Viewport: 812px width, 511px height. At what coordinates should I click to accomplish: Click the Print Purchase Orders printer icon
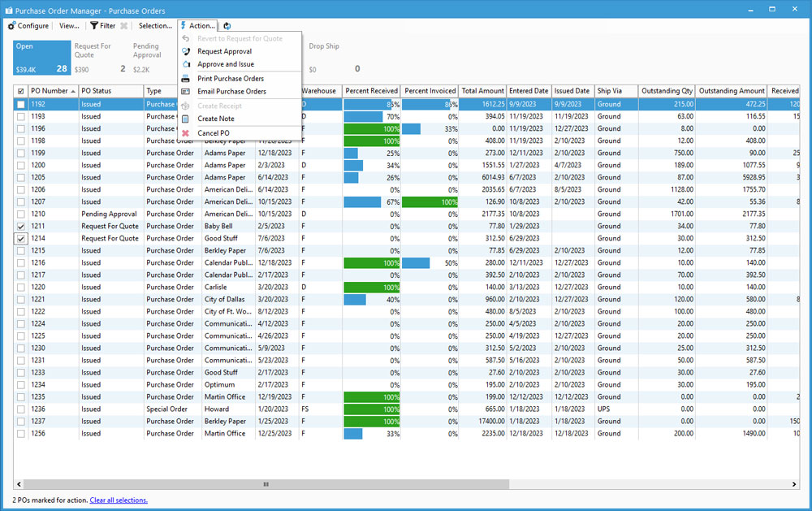click(186, 79)
